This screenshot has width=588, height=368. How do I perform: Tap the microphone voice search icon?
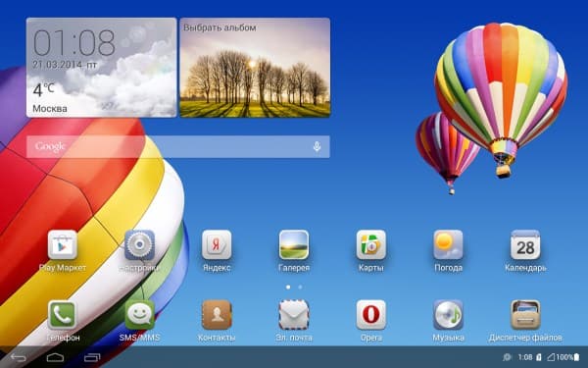pyautogui.click(x=317, y=146)
